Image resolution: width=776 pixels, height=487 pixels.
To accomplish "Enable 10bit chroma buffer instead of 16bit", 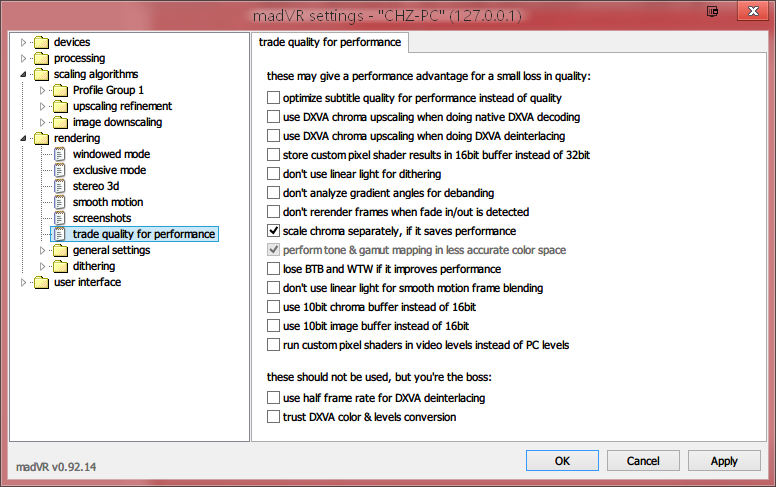I will point(273,307).
